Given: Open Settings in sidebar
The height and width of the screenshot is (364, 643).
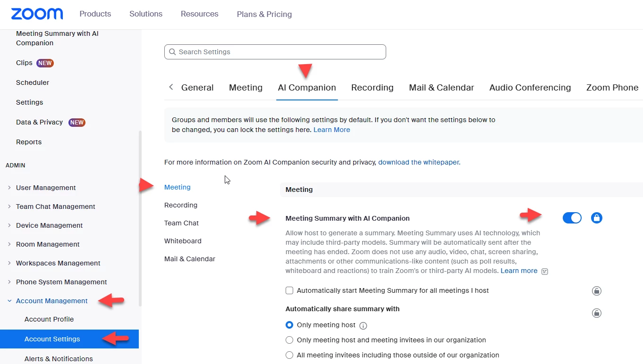Looking at the screenshot, I should tap(29, 102).
